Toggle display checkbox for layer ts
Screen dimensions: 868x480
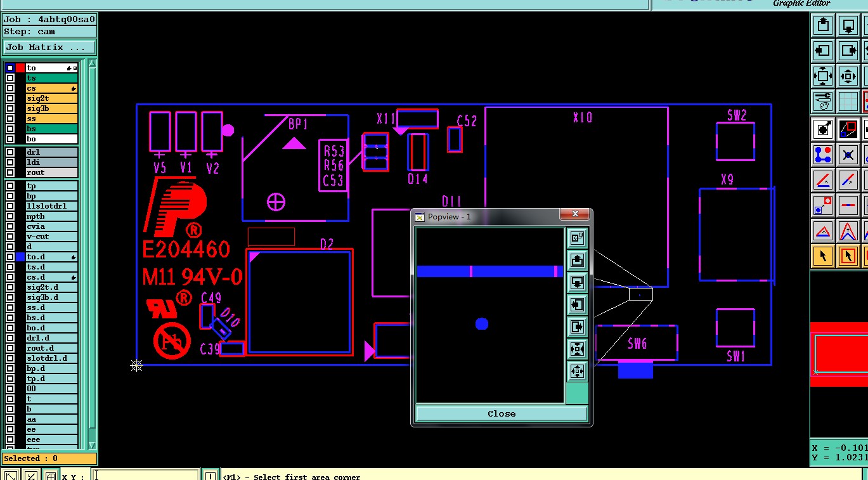coord(10,78)
